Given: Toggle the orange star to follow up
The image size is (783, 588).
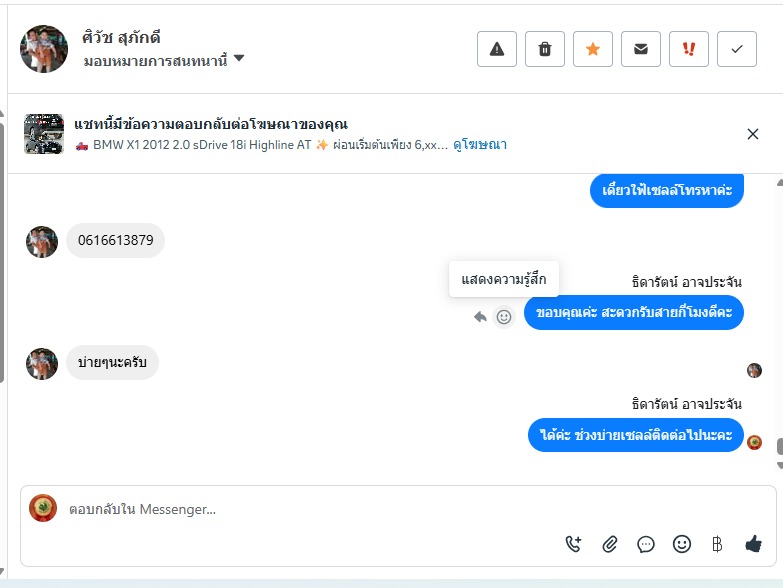Looking at the screenshot, I should pyautogui.click(x=593, y=49).
